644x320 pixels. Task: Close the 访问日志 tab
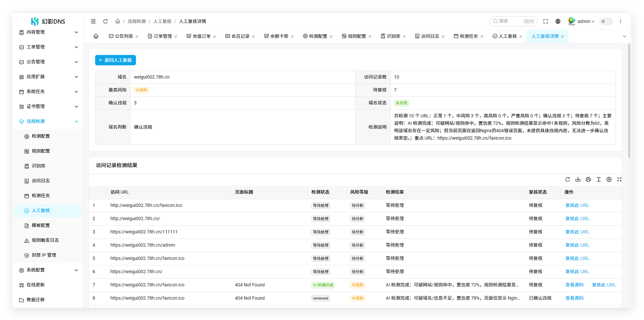443,37
